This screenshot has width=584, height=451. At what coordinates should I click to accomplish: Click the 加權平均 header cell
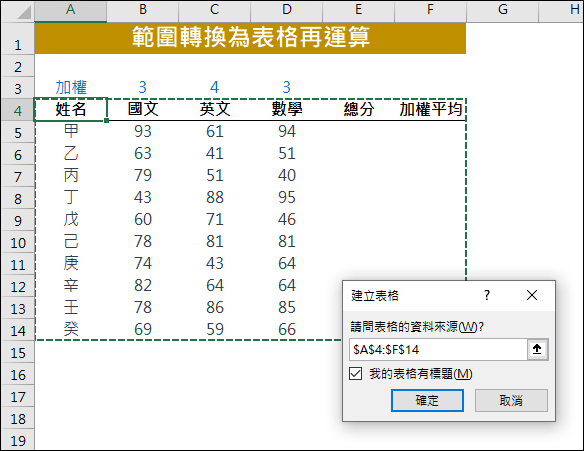(x=430, y=109)
